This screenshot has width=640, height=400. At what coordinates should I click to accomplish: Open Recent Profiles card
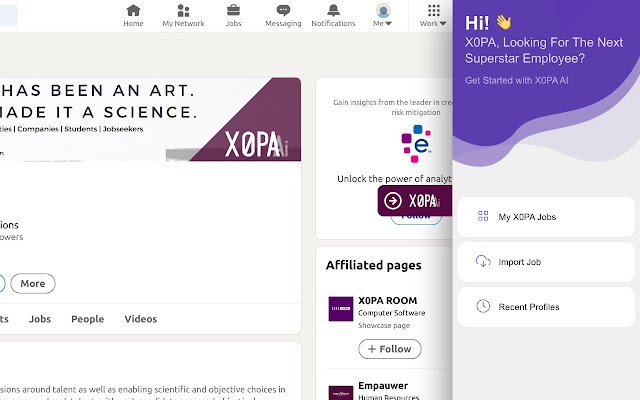click(x=546, y=307)
